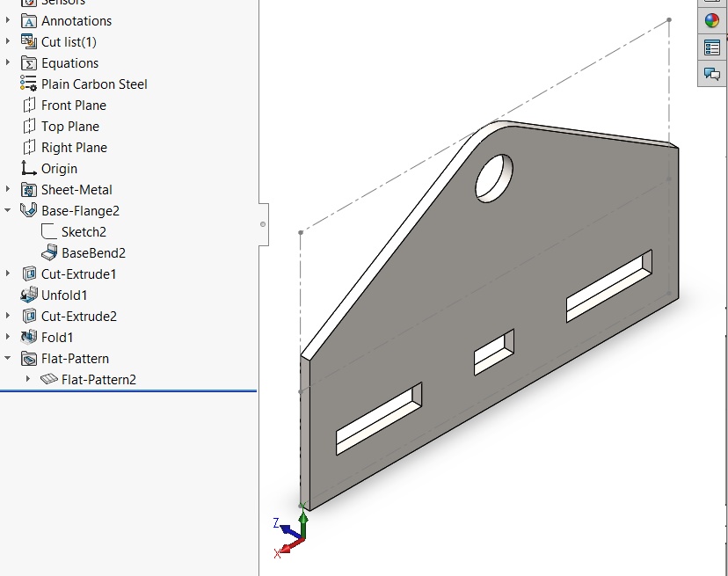Screen dimensions: 728x576
Task: Select the 'Annotations' tree label
Action: pyautogui.click(x=76, y=21)
